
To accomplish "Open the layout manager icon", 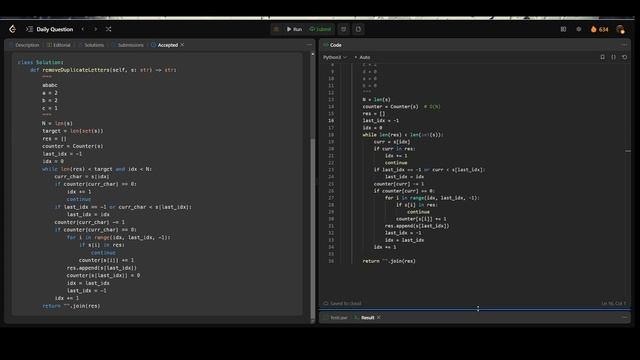I will click(x=563, y=29).
